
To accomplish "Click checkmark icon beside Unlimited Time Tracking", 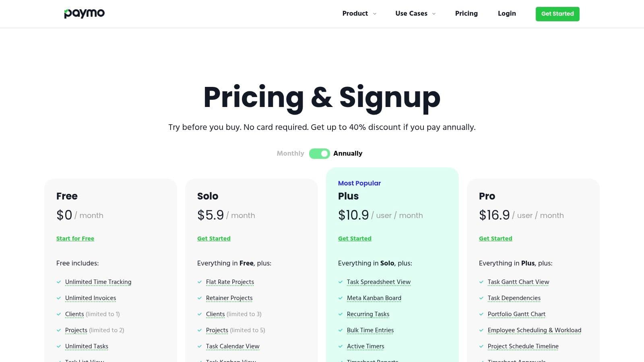I will (59, 282).
